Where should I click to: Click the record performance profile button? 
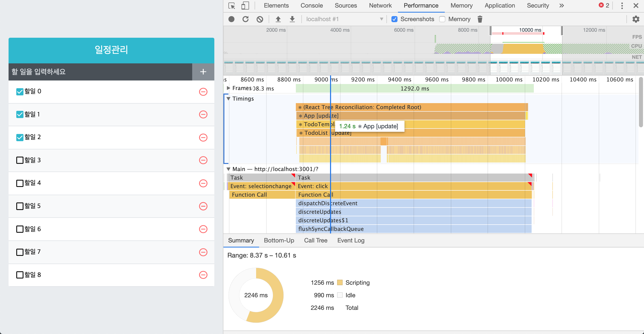point(231,19)
